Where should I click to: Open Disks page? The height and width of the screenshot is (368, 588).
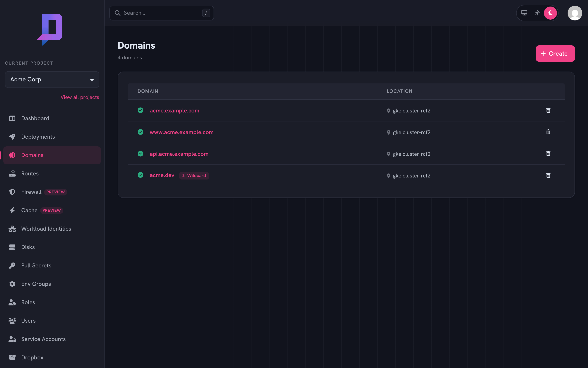(x=52, y=247)
